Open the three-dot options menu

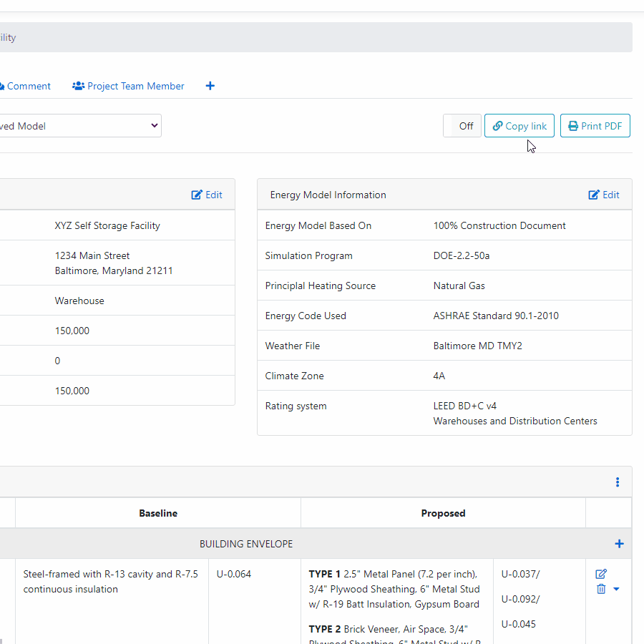point(618,482)
